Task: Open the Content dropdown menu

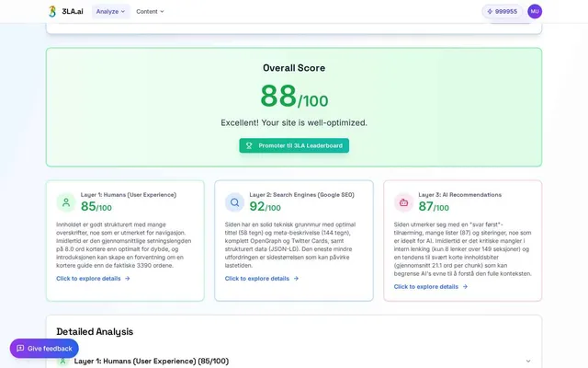Action: [x=150, y=11]
